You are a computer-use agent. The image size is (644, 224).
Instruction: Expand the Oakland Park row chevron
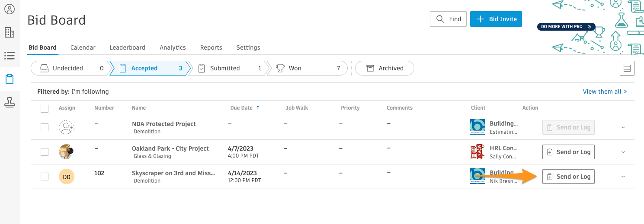coord(623,152)
